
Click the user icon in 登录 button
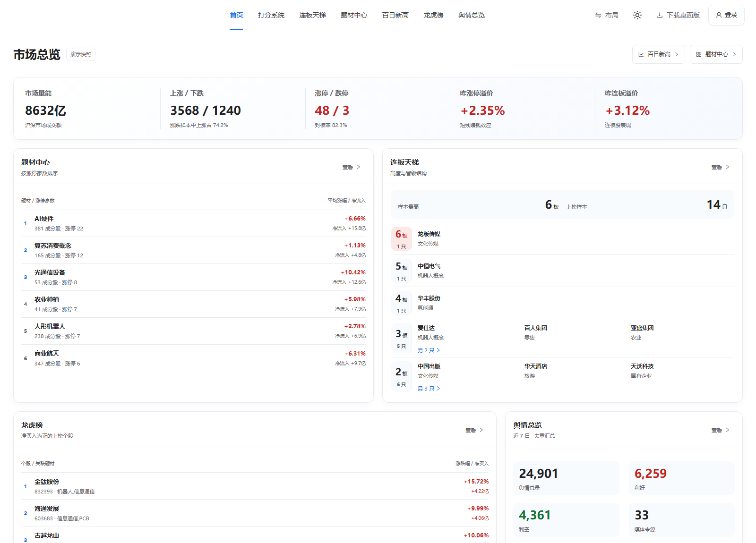[719, 15]
